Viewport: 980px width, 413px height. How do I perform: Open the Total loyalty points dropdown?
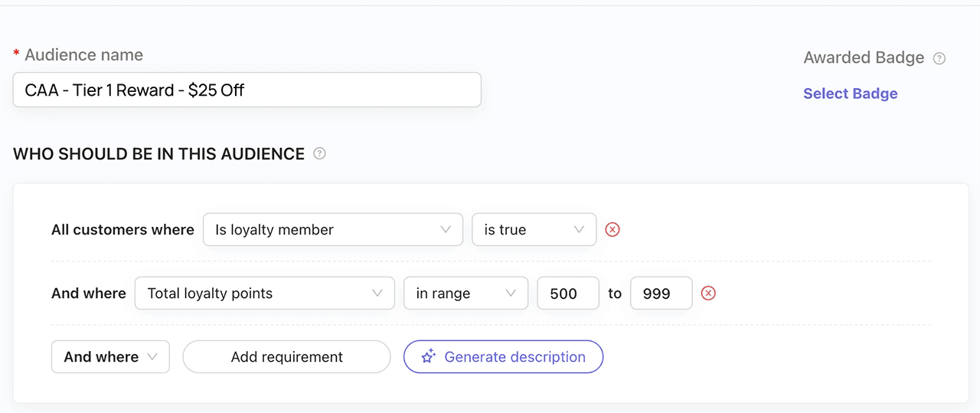tap(264, 293)
